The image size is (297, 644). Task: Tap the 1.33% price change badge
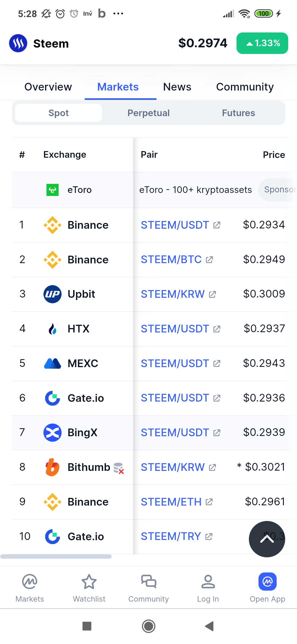pos(262,43)
